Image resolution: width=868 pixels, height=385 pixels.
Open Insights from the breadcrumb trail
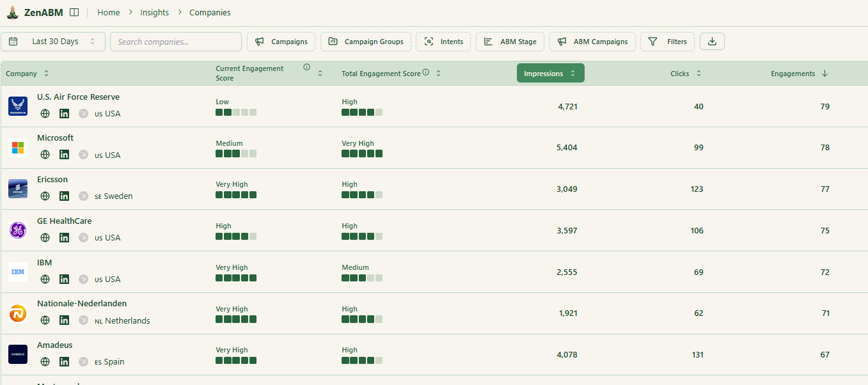(x=154, y=12)
